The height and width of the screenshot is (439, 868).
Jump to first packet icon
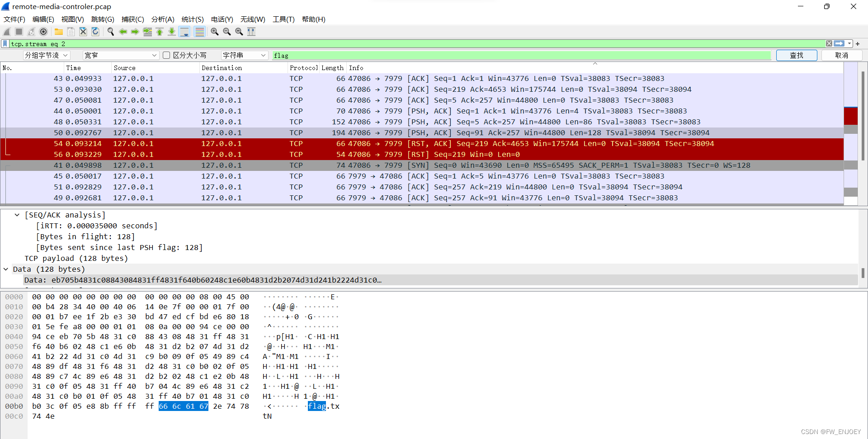[x=160, y=32]
